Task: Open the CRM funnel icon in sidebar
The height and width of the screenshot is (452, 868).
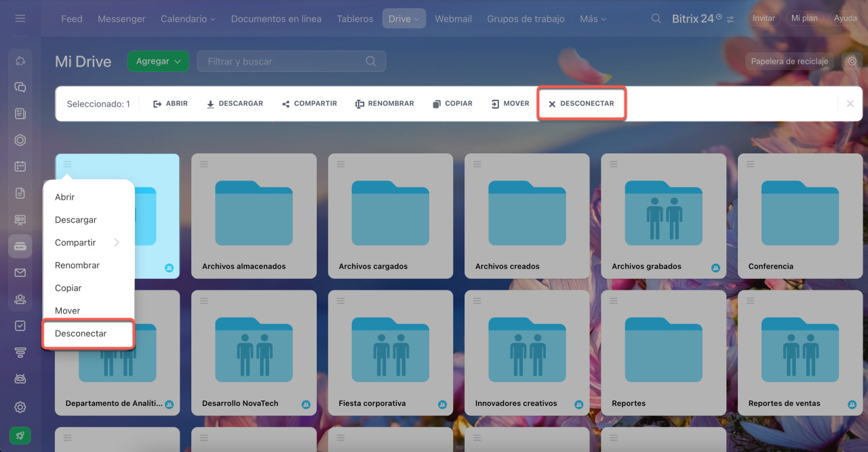Action: (20, 352)
